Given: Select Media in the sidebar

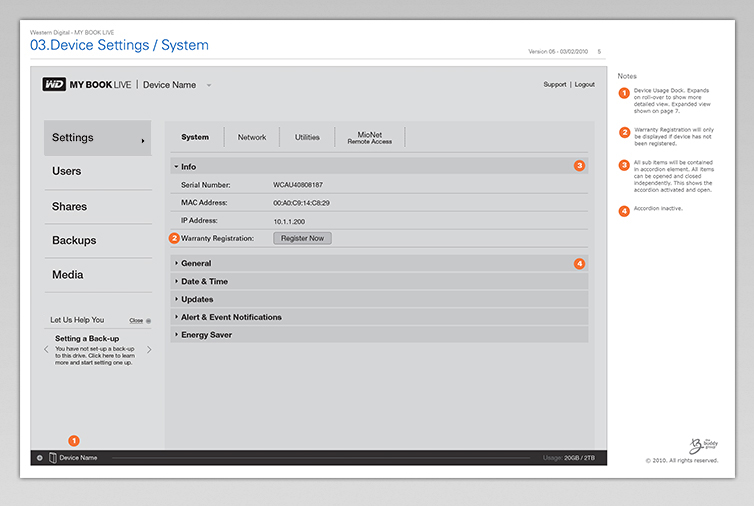Looking at the screenshot, I should click(x=98, y=275).
